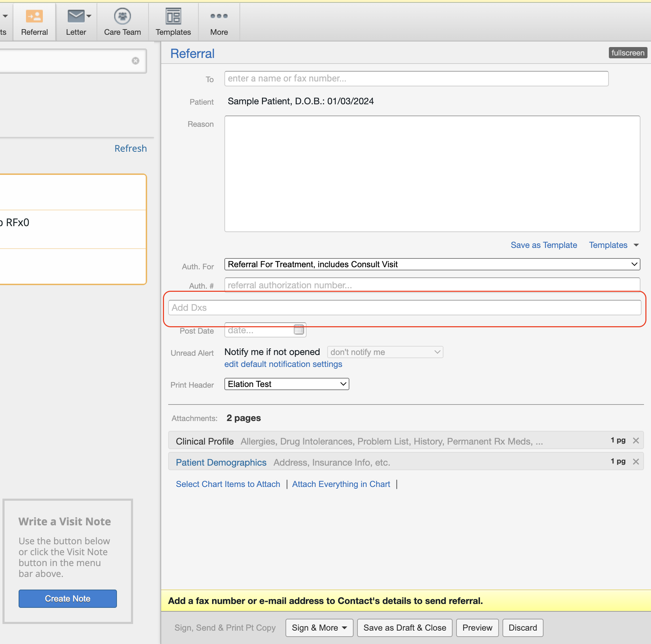Open the Letter toolbar icon

tap(76, 22)
